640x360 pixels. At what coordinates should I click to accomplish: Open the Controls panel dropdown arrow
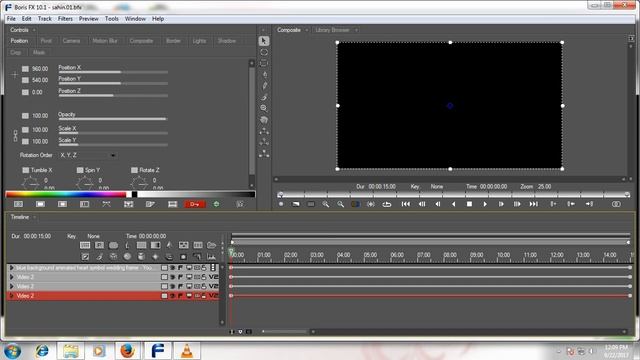[x=34, y=30]
